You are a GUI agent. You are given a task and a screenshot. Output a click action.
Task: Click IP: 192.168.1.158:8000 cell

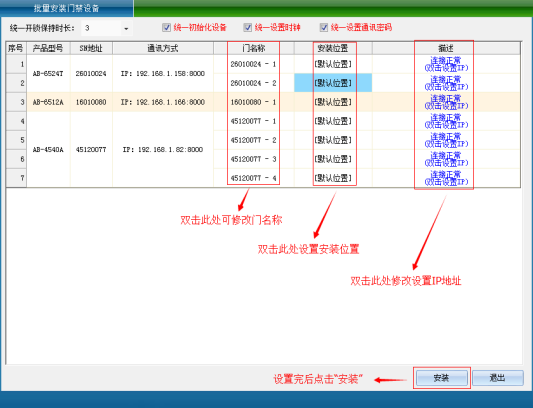pyautogui.click(x=163, y=73)
